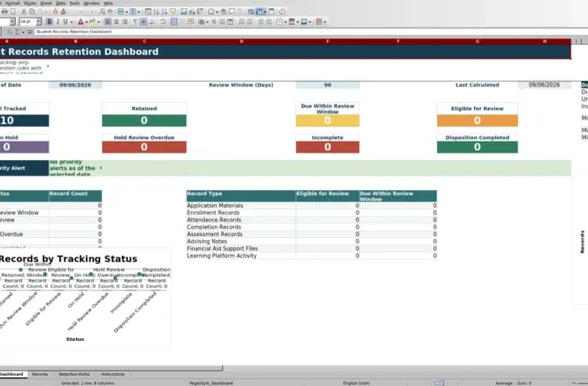This screenshot has height=386, width=588.
Task: Open the Sum function dropdown arrow
Action: click(x=23, y=32)
